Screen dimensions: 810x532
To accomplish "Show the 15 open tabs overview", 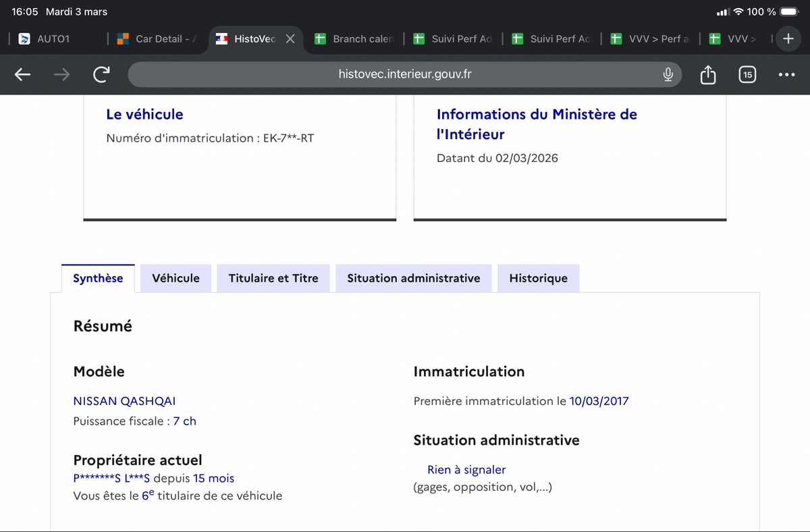I will click(x=747, y=75).
